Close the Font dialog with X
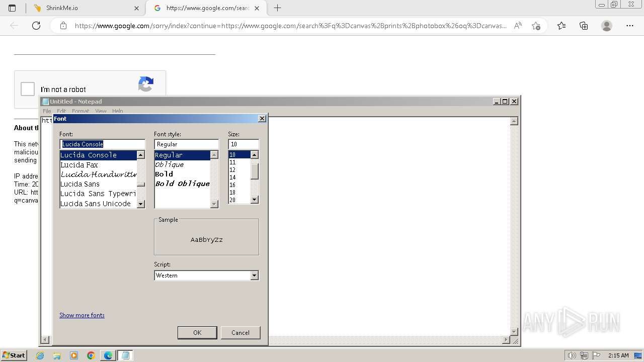Image resolution: width=644 pixels, height=362 pixels. click(x=262, y=119)
